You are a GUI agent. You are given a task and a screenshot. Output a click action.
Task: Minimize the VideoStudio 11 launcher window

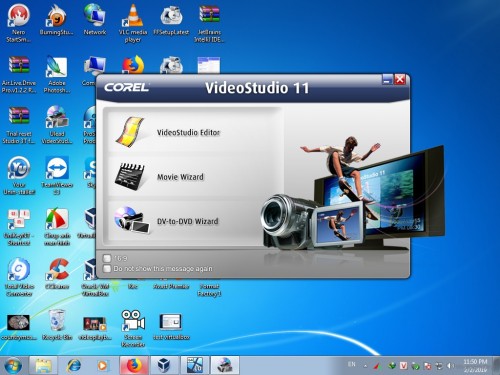[x=387, y=80]
